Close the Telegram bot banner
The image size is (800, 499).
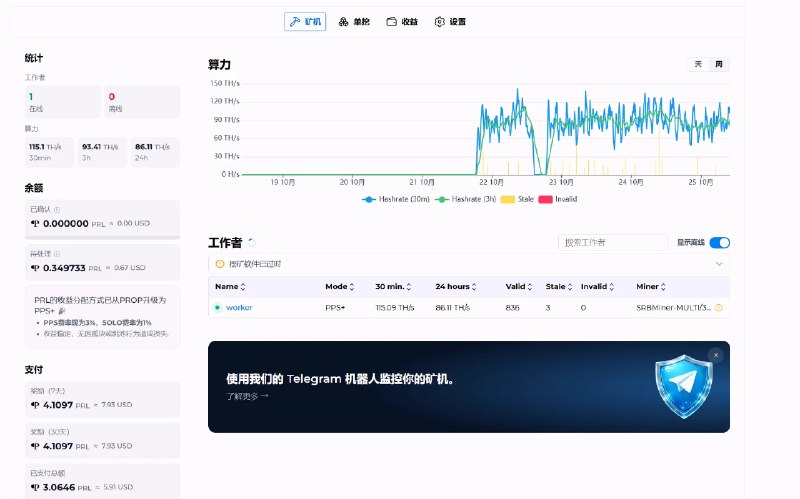(x=716, y=355)
